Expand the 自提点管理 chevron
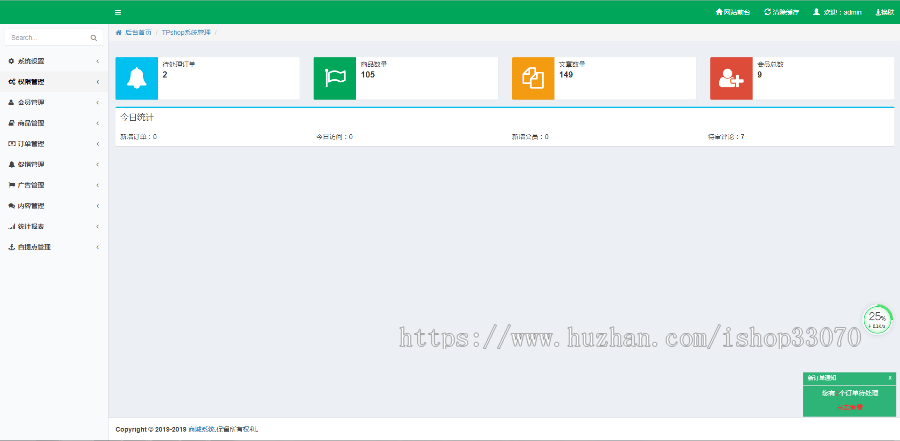Screen dimensions: 900x441 [98, 247]
